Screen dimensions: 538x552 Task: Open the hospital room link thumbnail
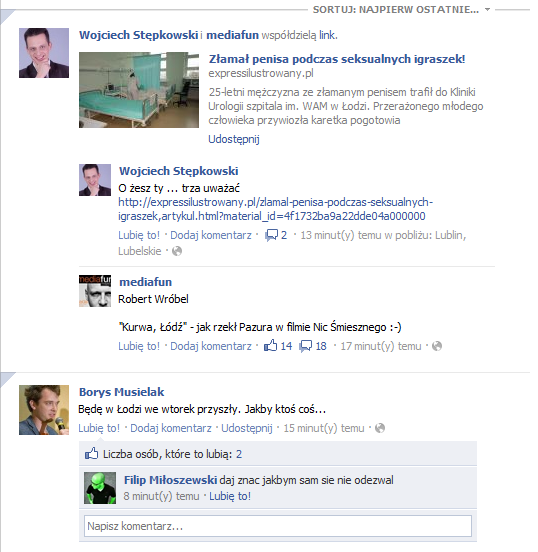[x=139, y=90]
